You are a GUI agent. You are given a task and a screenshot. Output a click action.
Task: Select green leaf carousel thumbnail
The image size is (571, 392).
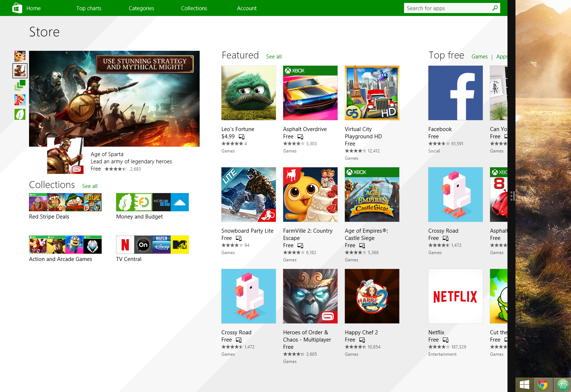point(20,114)
